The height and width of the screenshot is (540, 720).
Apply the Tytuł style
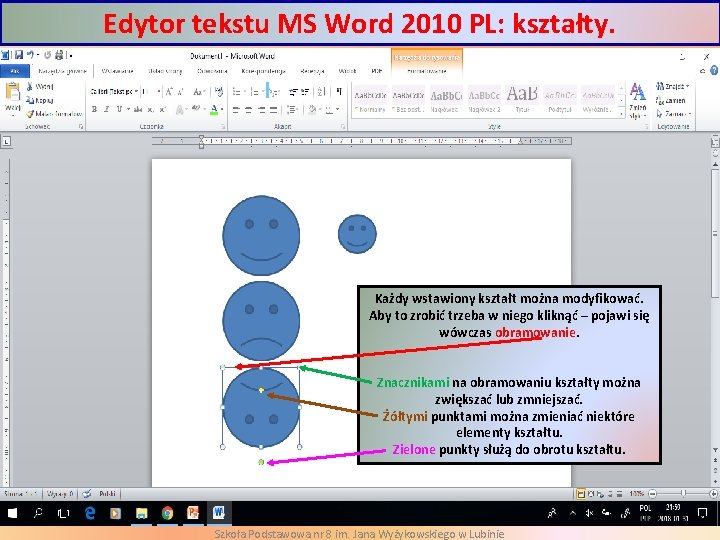click(x=522, y=100)
